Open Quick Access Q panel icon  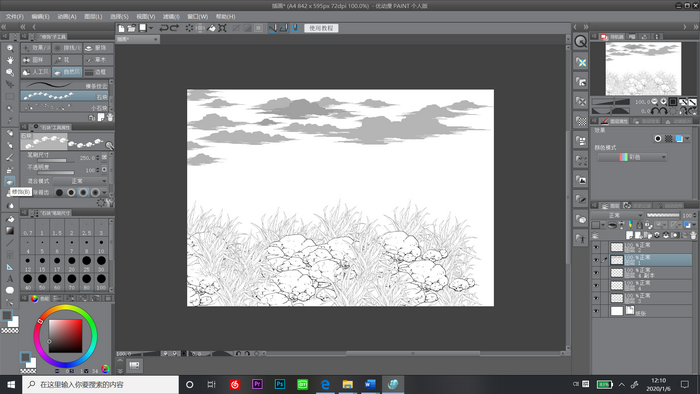click(x=580, y=41)
